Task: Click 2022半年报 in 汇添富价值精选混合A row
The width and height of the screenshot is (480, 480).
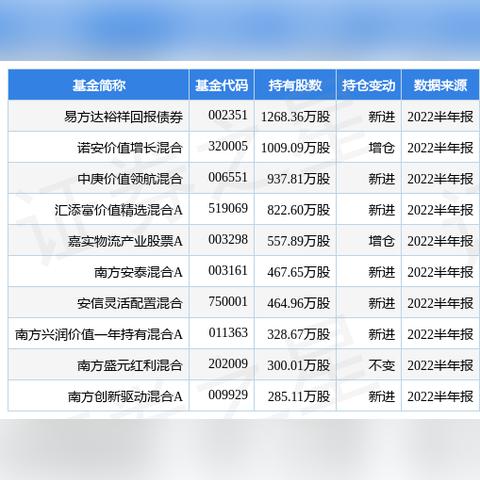Action: [440, 210]
